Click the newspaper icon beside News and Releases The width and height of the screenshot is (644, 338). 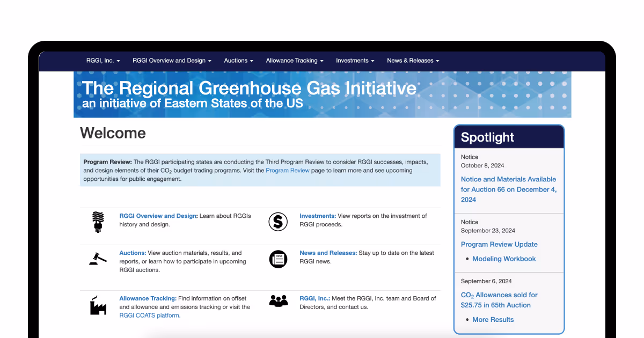tap(278, 259)
